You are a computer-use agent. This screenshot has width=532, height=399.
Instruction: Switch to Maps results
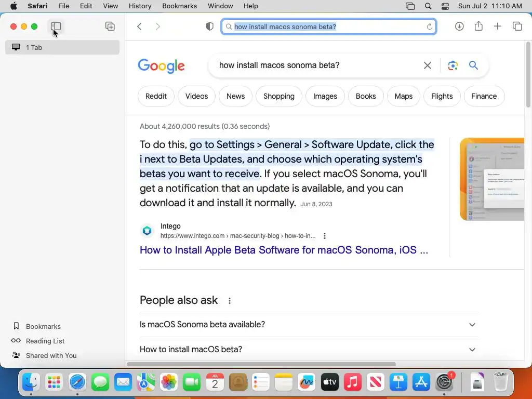[x=403, y=96]
